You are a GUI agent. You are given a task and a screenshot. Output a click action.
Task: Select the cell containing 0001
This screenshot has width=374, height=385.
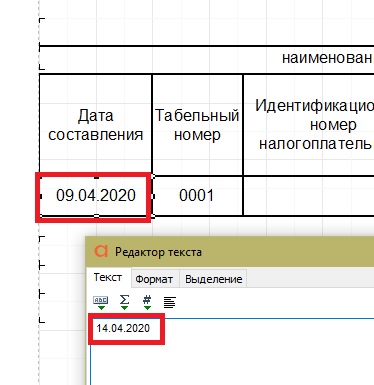[x=197, y=196]
